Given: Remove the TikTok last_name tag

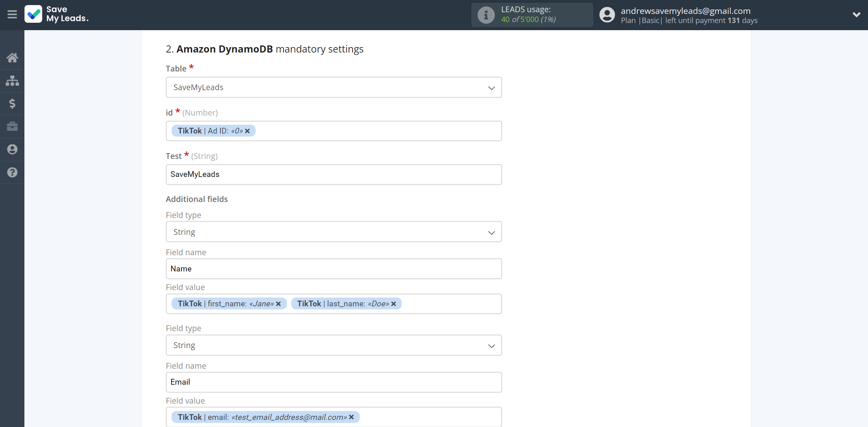Looking at the screenshot, I should pos(394,304).
